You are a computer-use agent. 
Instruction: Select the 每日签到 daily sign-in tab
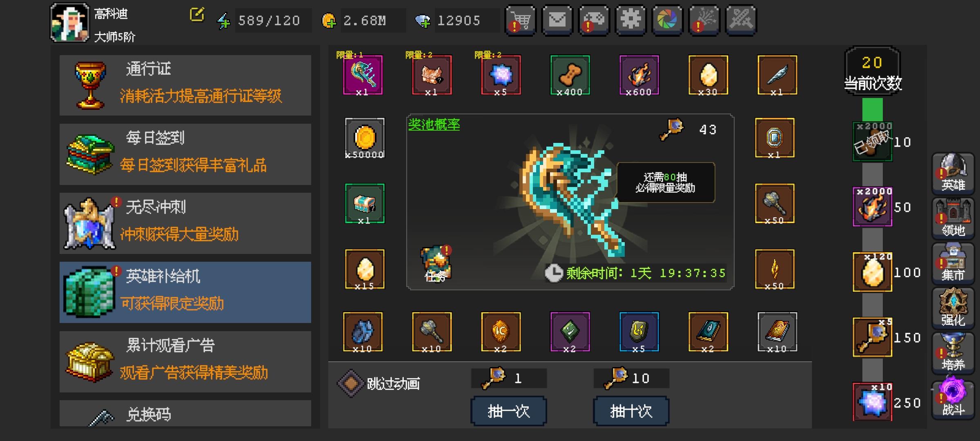(185, 154)
